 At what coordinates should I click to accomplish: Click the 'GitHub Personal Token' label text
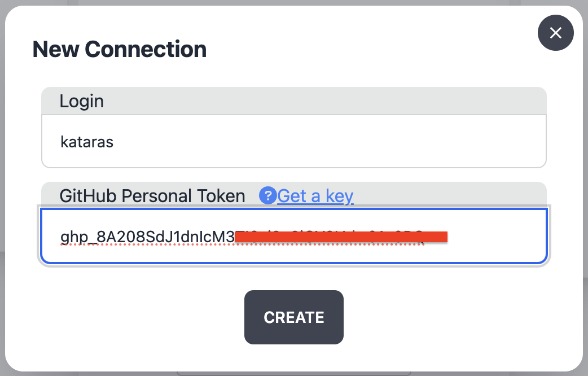[152, 196]
